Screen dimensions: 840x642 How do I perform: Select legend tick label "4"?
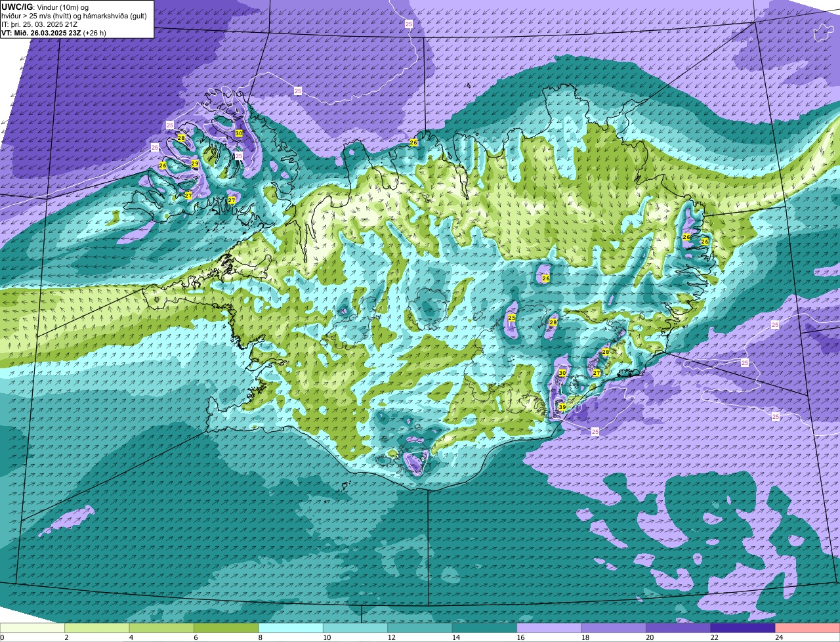pyautogui.click(x=131, y=637)
